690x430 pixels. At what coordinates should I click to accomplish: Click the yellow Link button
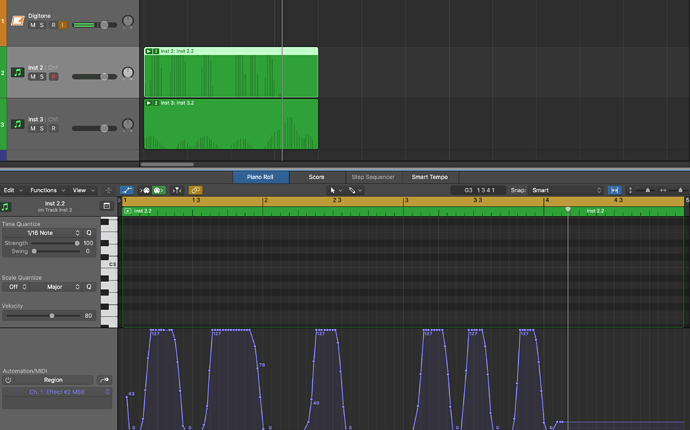point(196,190)
